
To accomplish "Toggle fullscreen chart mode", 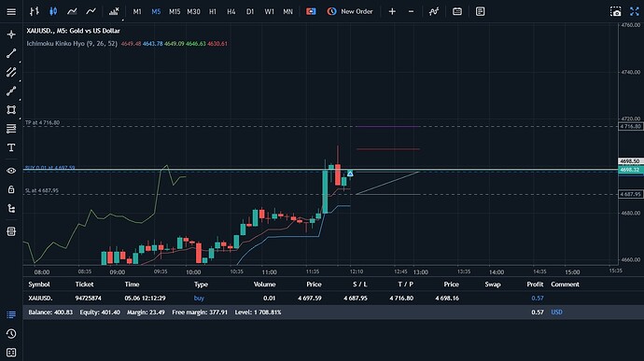I will point(635,11).
